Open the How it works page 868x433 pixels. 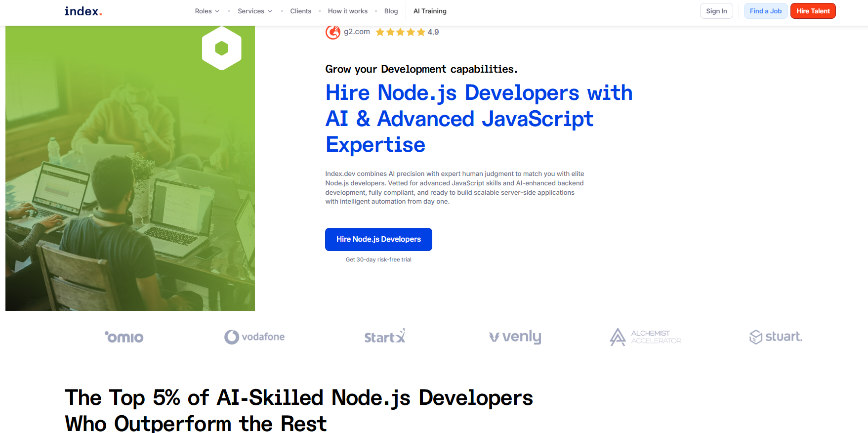click(347, 11)
